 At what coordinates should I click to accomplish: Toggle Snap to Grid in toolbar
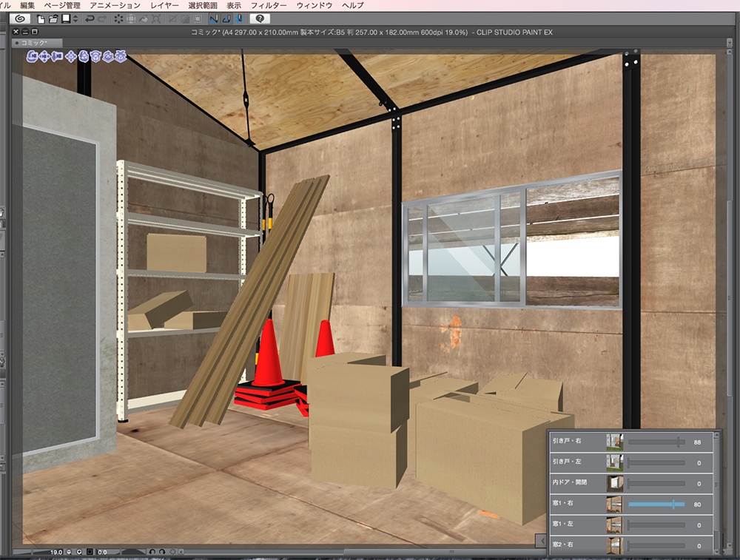click(239, 19)
